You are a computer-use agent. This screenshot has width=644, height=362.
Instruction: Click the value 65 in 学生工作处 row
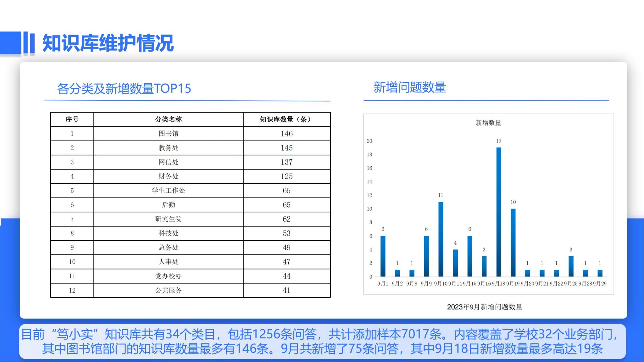pos(286,191)
